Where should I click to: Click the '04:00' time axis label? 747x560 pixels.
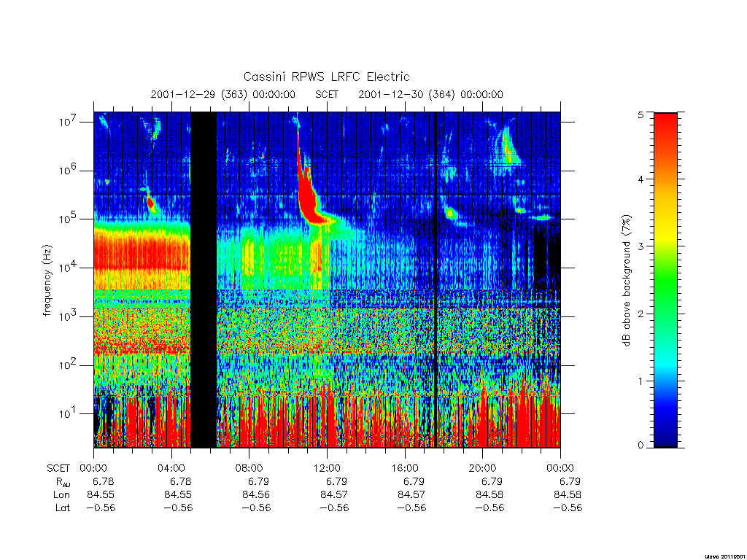[x=171, y=468]
